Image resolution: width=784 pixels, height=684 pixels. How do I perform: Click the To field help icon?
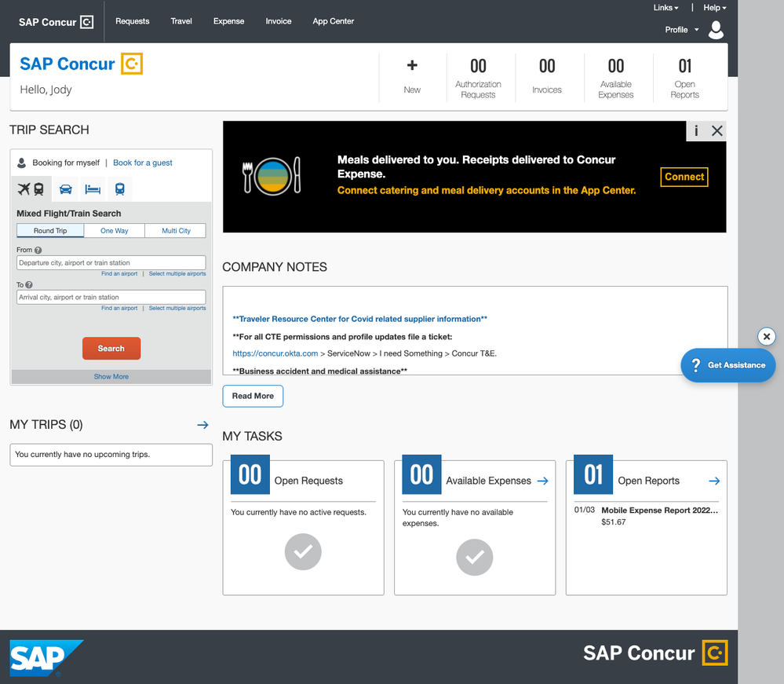[x=29, y=285]
